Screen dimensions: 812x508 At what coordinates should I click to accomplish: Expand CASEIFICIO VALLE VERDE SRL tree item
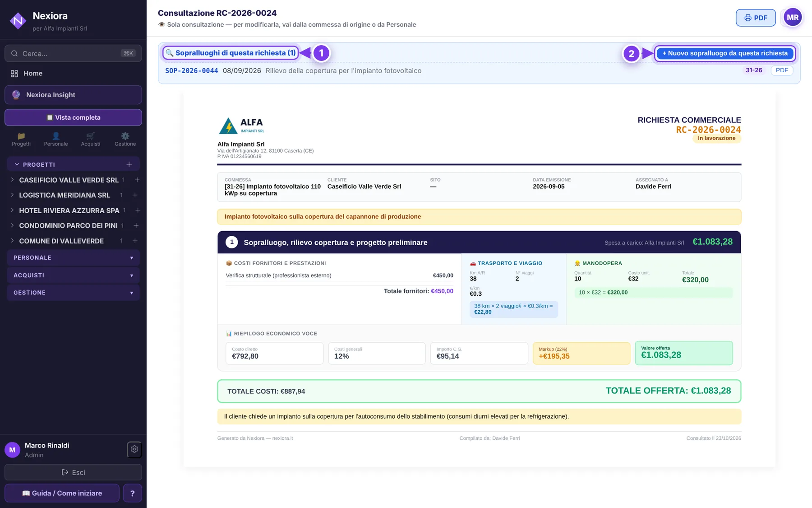(12, 180)
